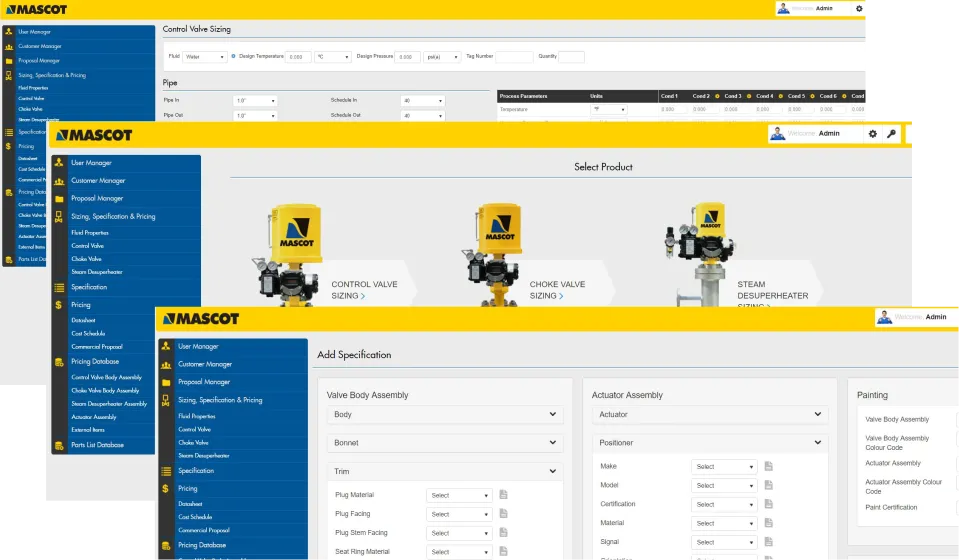Image resolution: width=959 pixels, height=560 pixels.
Task: Expand the Actuator section under Actuator Assembly
Action: pos(710,414)
